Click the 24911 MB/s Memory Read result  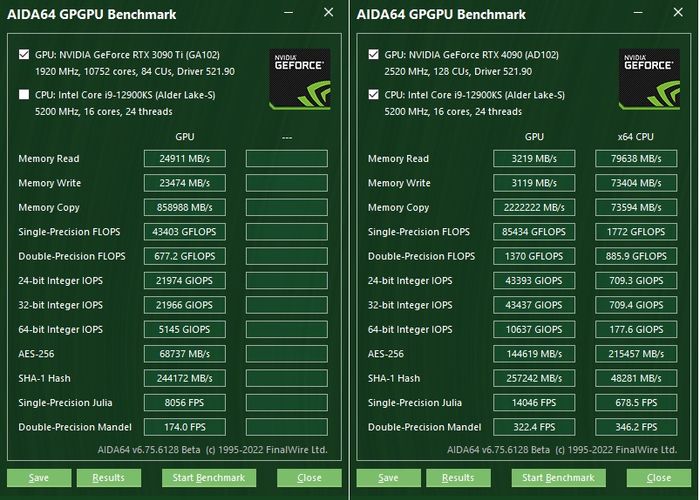click(x=185, y=158)
